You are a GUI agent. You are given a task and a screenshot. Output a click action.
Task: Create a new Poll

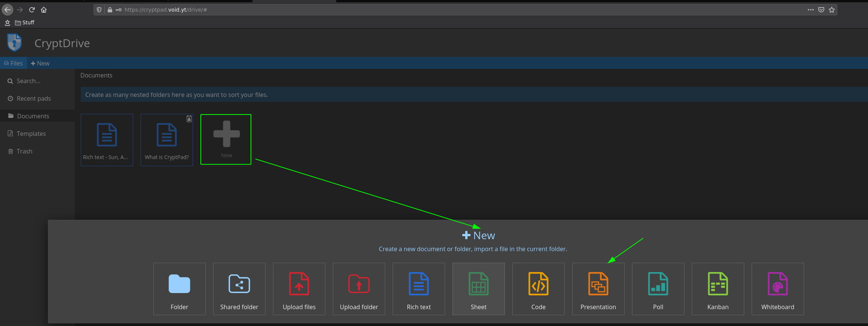[658, 289]
